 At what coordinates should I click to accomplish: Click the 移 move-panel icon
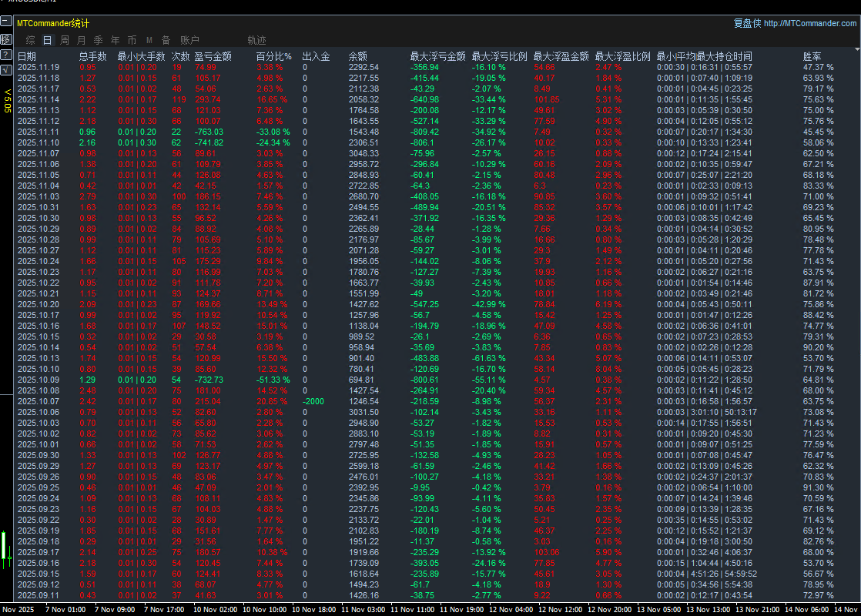[6, 39]
